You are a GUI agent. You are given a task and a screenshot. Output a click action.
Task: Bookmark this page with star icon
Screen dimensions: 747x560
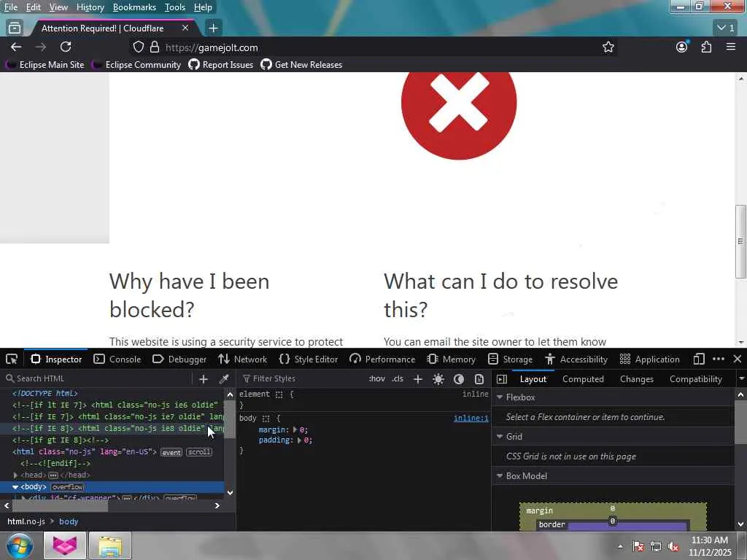point(608,47)
